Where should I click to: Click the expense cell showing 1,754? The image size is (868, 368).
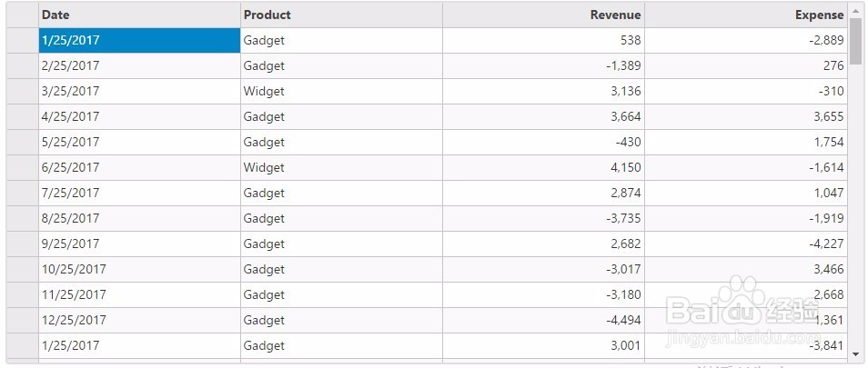point(745,142)
